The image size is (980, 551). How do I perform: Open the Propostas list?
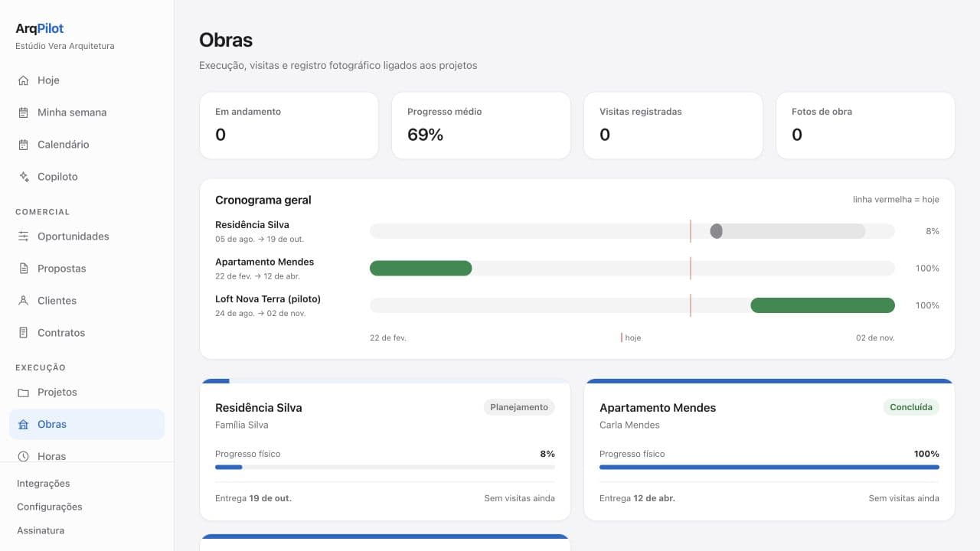pyautogui.click(x=87, y=269)
